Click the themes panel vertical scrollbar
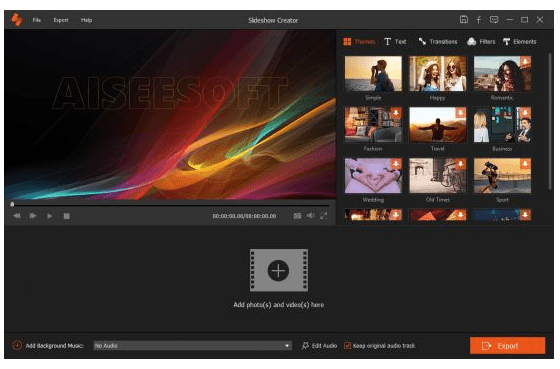The width and height of the screenshot is (560, 369). (550, 121)
